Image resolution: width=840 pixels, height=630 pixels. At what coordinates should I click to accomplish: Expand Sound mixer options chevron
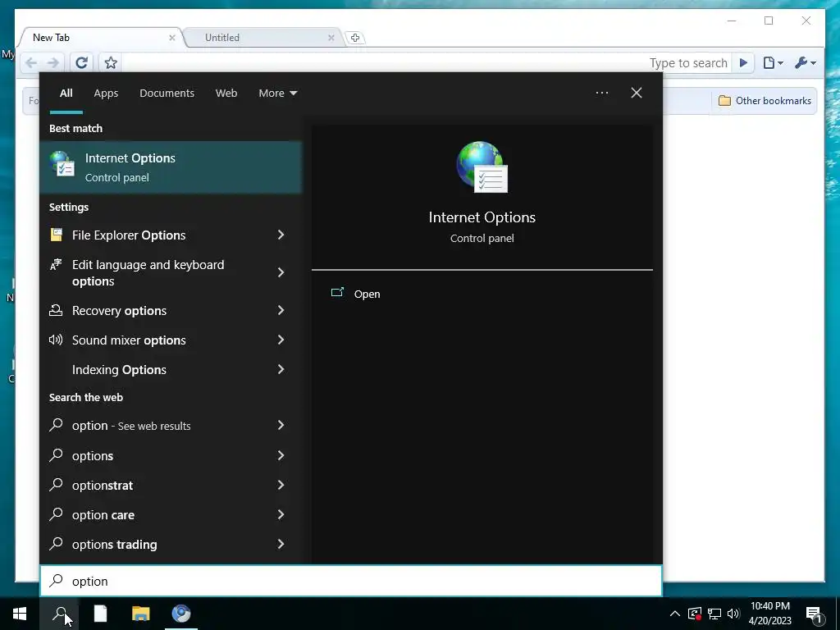pyautogui.click(x=281, y=340)
